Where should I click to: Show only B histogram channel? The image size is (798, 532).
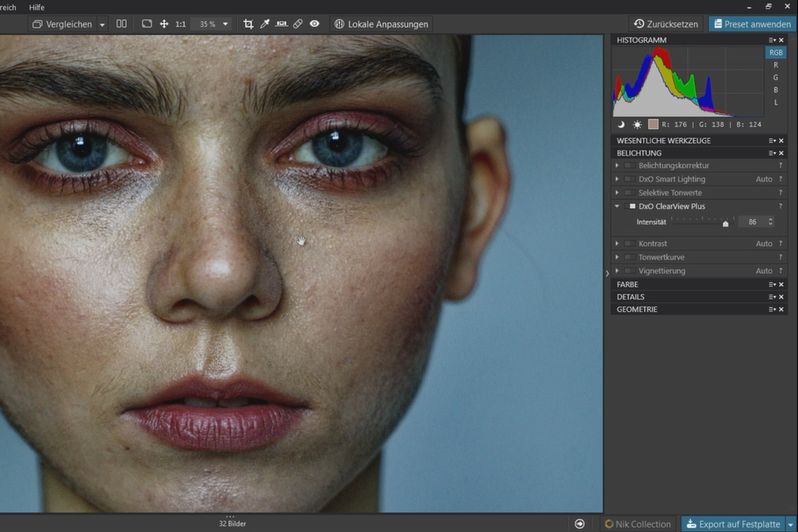coord(775,90)
